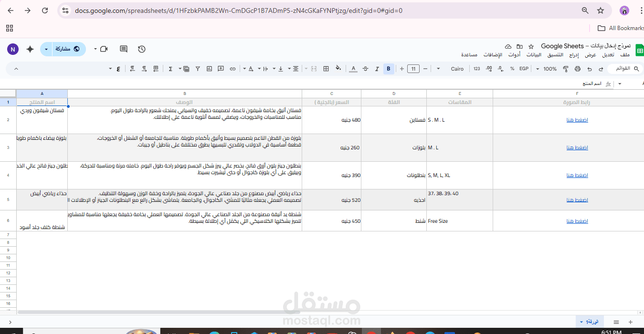Open the التنسيق (Format) menu
644x334 pixels.
pos(555,55)
